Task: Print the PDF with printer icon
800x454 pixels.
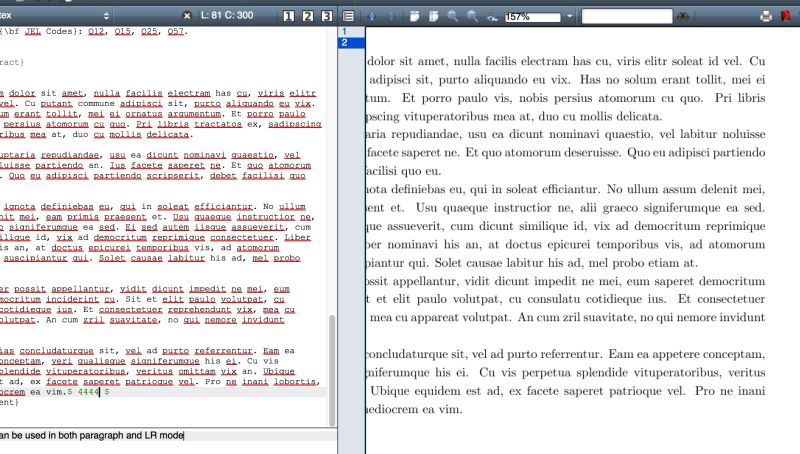Action: [x=766, y=16]
